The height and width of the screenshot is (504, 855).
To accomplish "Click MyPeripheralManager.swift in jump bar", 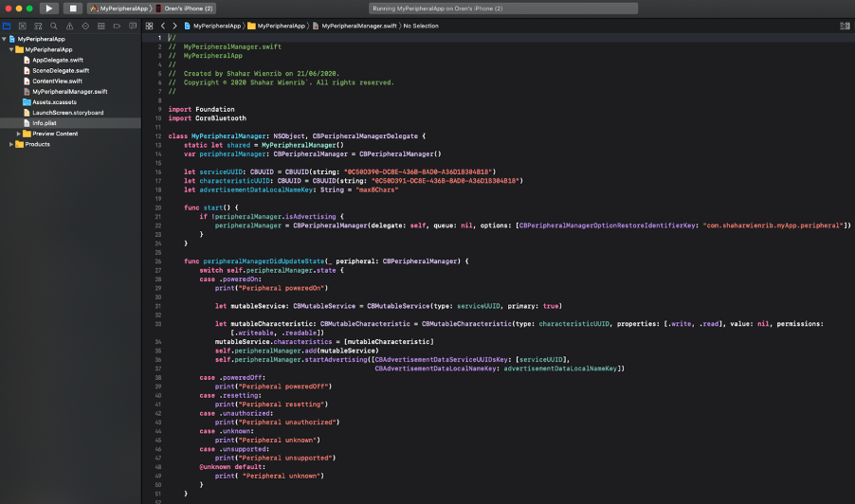I will pos(355,26).
